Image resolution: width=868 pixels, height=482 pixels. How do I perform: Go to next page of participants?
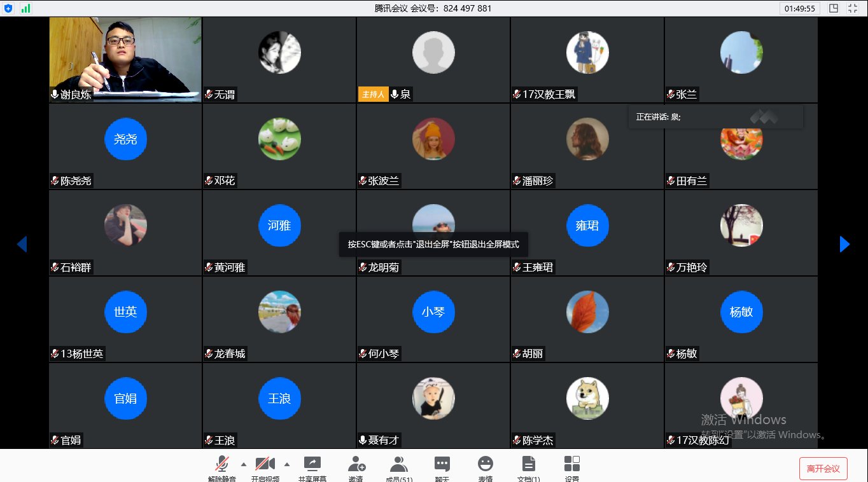tap(844, 244)
